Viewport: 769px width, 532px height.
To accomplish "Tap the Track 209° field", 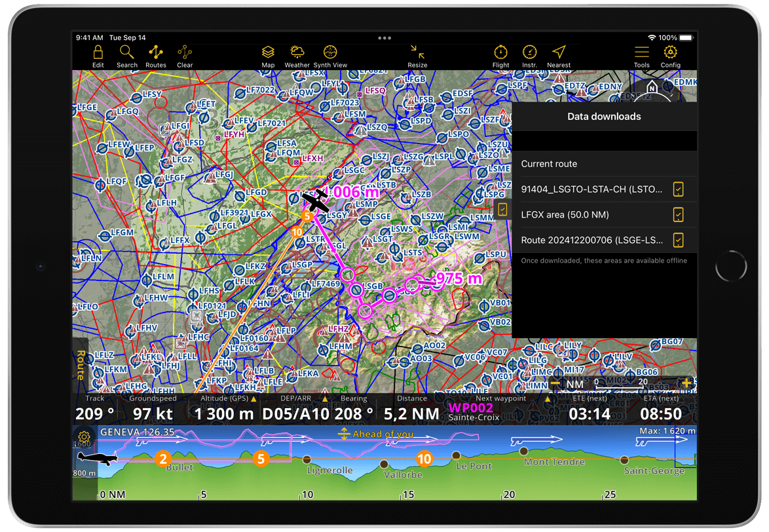I will (x=95, y=409).
